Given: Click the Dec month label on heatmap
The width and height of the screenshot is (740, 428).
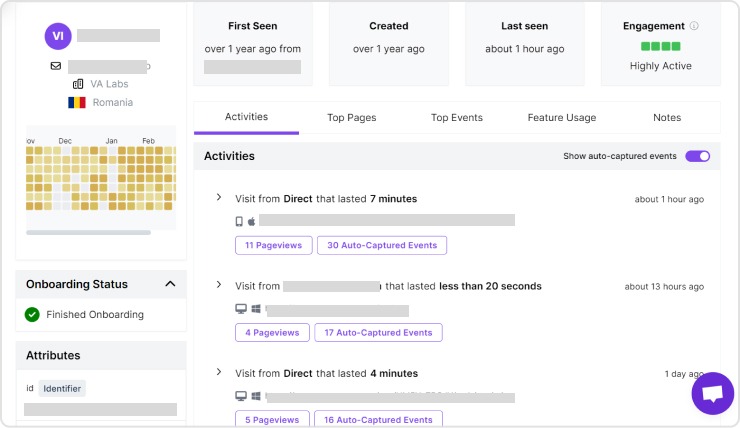Looking at the screenshot, I should pos(65,141).
